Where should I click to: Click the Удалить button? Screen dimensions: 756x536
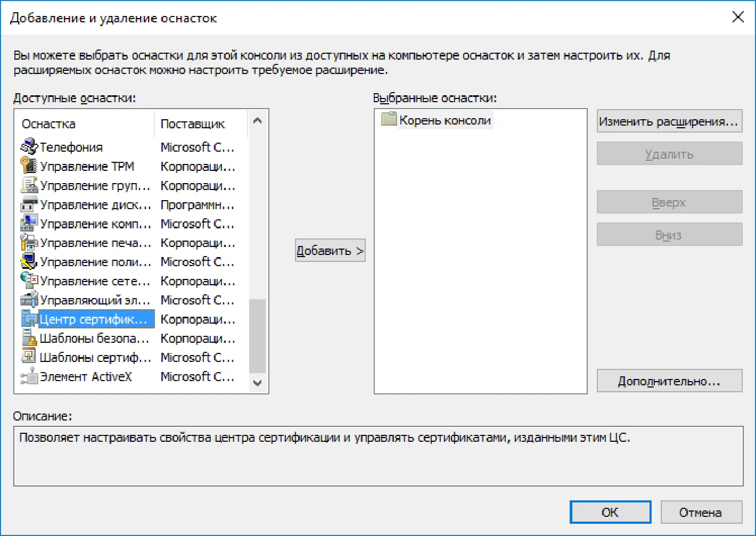pos(669,153)
